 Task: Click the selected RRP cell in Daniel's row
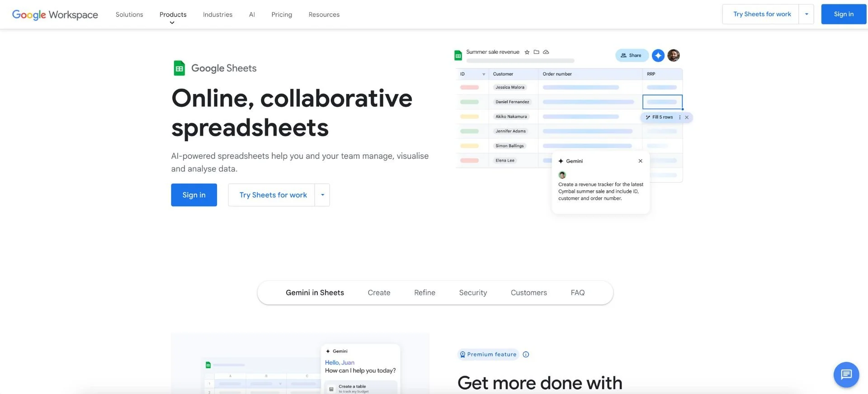[x=662, y=102]
